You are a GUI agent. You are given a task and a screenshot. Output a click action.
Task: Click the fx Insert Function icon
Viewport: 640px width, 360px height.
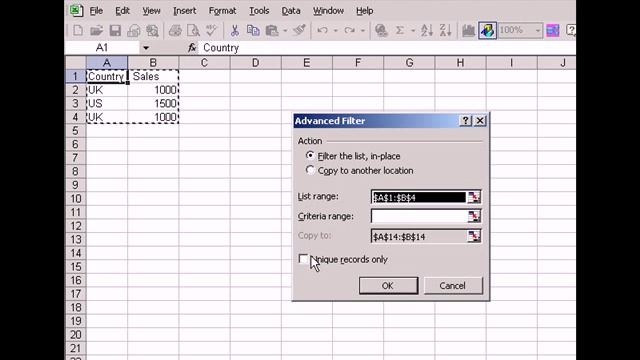[192, 48]
